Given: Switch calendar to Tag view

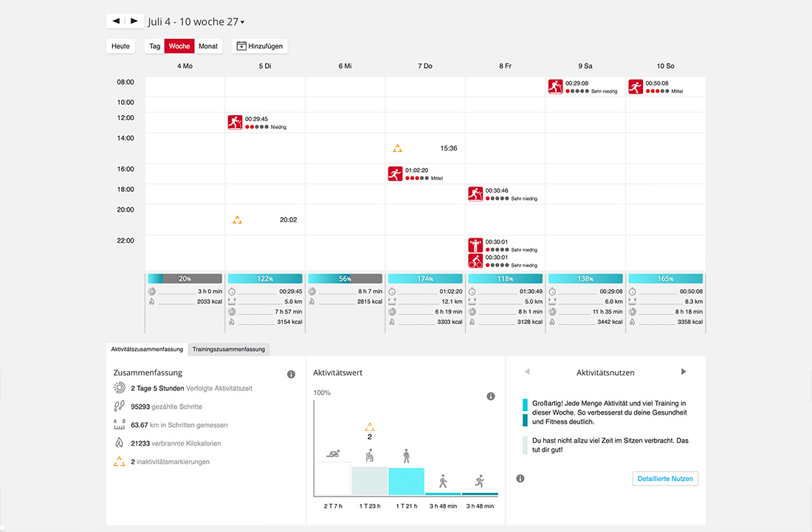Looking at the screenshot, I should 155,46.
